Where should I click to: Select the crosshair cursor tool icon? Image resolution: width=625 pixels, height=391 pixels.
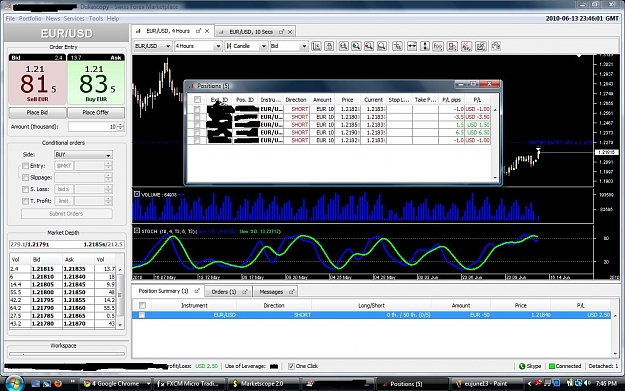click(x=397, y=46)
